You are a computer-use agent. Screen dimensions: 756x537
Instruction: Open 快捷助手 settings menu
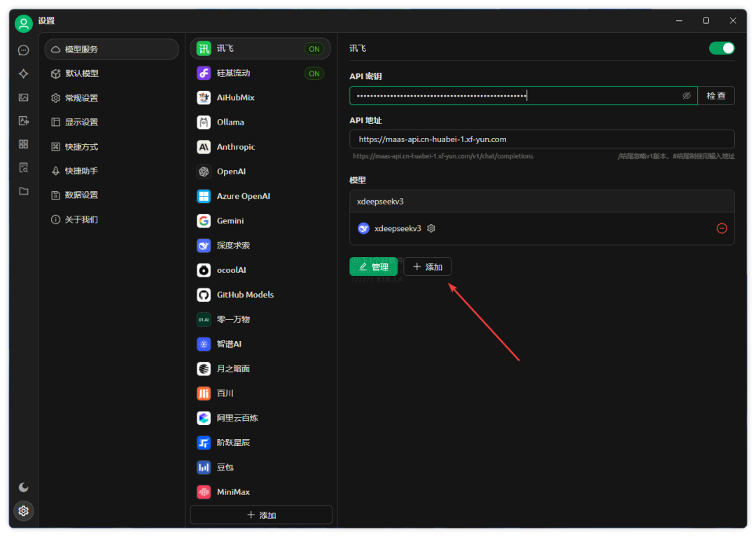[x=112, y=171]
